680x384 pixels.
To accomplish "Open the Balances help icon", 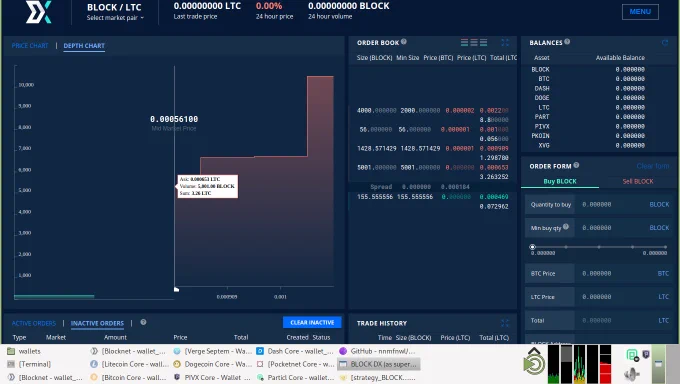I will coord(567,42).
